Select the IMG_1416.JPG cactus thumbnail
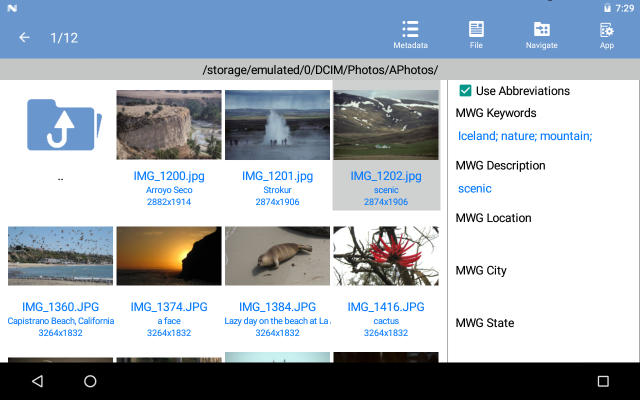The width and height of the screenshot is (640, 400). point(385,256)
